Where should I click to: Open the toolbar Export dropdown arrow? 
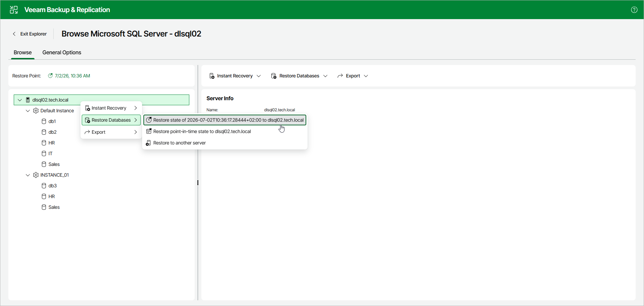(x=366, y=76)
